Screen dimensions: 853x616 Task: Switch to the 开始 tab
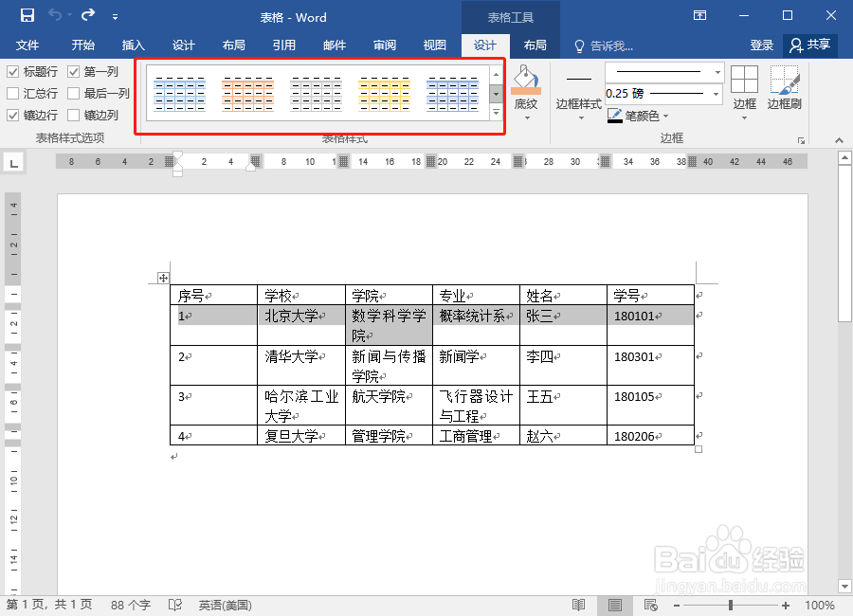(x=82, y=45)
